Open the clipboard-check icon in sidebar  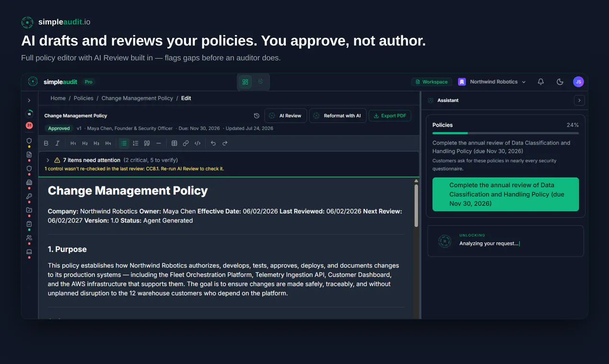[x=29, y=224]
